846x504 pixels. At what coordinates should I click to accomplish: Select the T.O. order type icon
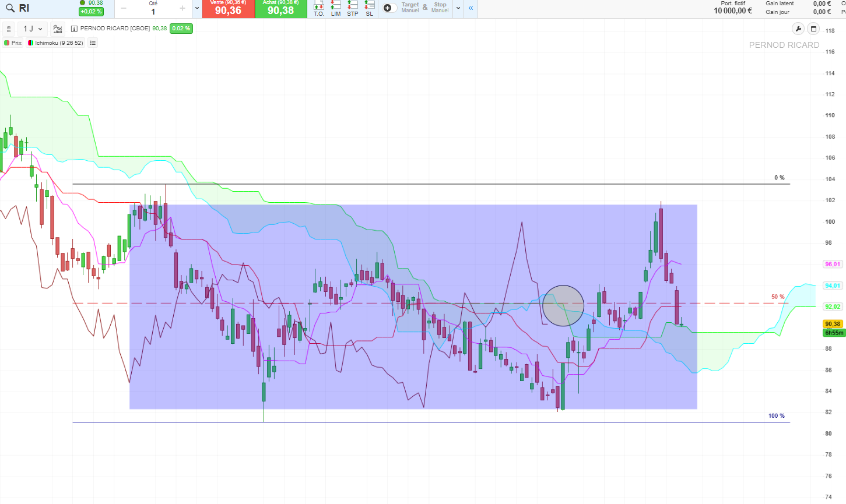pos(319,9)
